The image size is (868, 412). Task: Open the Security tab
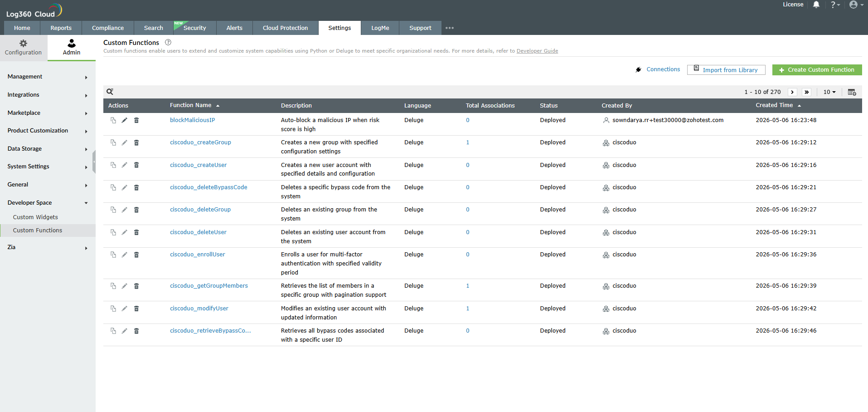pyautogui.click(x=195, y=28)
